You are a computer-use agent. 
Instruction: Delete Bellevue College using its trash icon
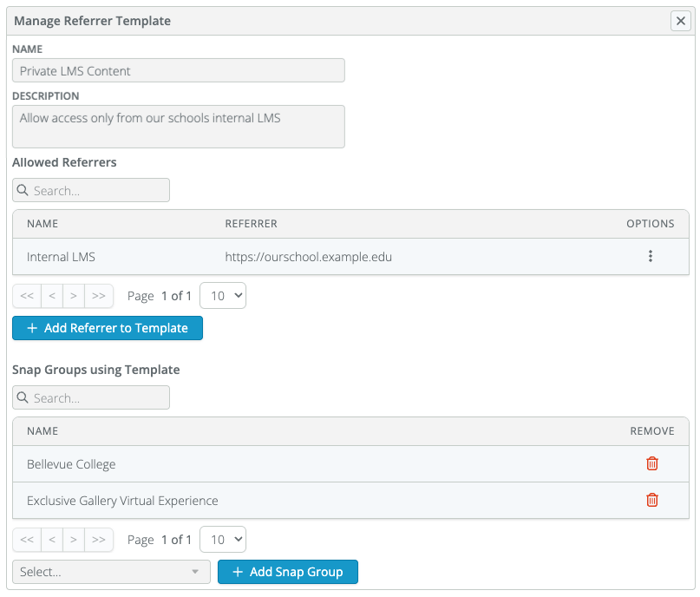(x=652, y=463)
